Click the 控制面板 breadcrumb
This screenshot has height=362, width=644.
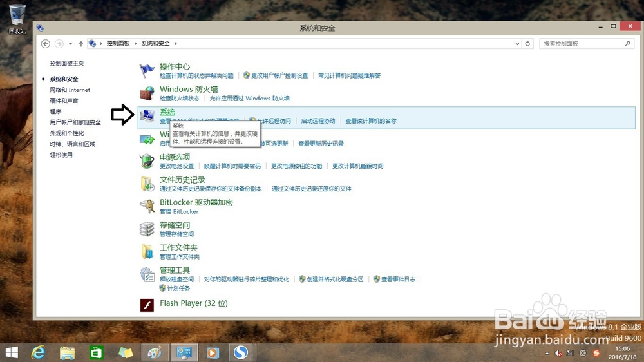118,43
